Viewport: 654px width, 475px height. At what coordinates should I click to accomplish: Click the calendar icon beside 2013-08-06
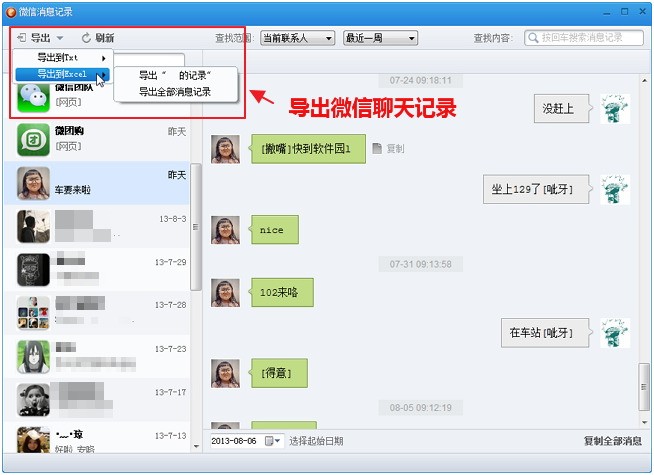click(272, 441)
